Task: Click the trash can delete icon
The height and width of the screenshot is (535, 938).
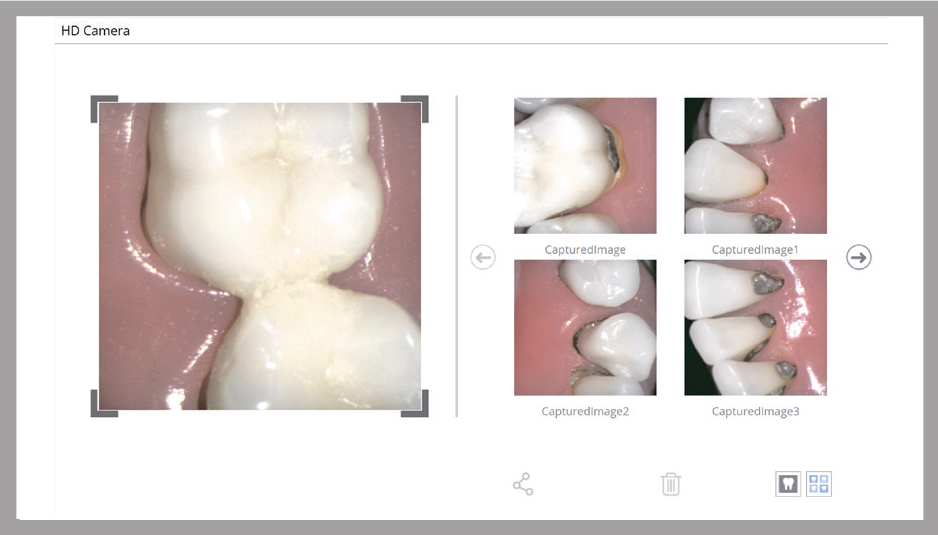Action: pyautogui.click(x=671, y=485)
